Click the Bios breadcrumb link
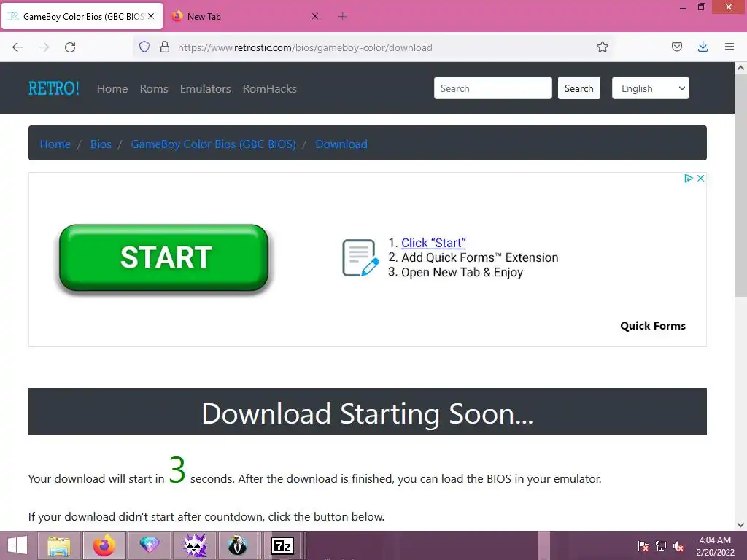The image size is (747, 560). coord(101,144)
